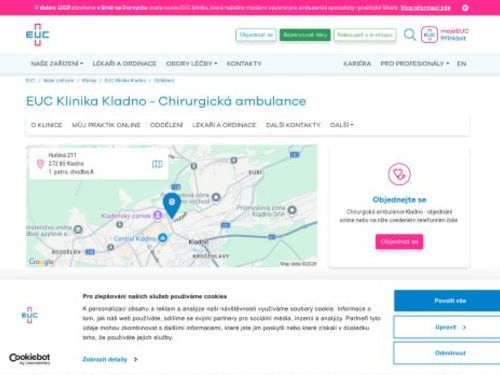This screenshot has height=375, width=500.
Task: Click the Objednejte se heading
Action: pos(399,200)
